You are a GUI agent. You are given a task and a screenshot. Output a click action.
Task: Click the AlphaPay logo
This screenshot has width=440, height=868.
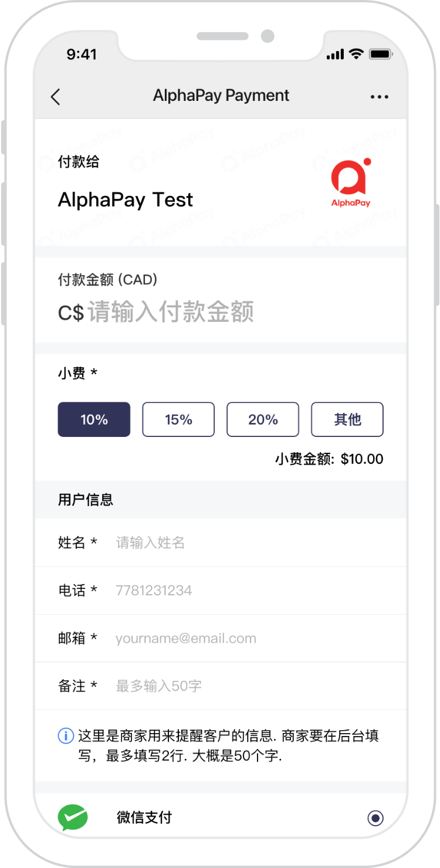point(350,182)
